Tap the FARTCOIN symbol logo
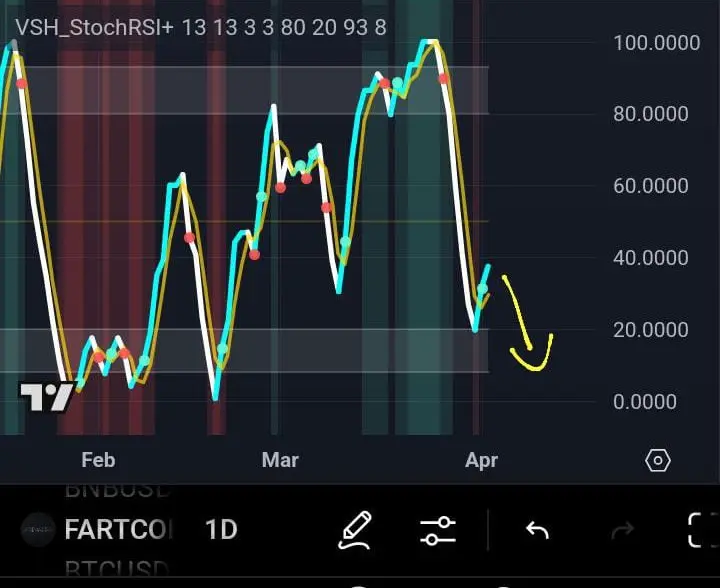The height and width of the screenshot is (588, 720). (38, 530)
